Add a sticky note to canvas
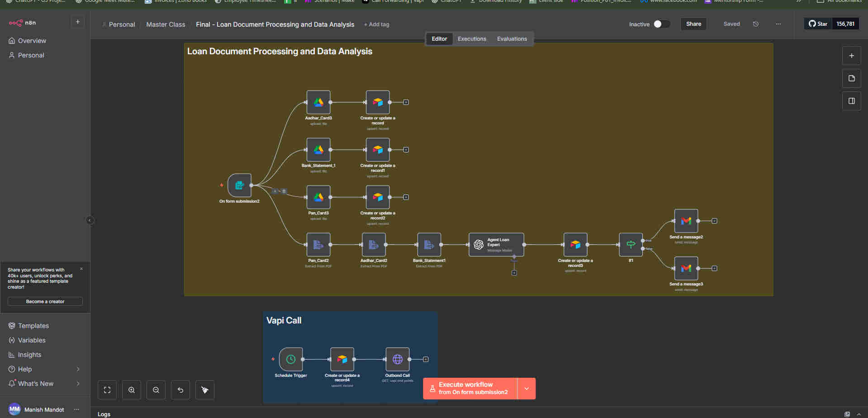Screen dimensions: 868x418 point(851,78)
